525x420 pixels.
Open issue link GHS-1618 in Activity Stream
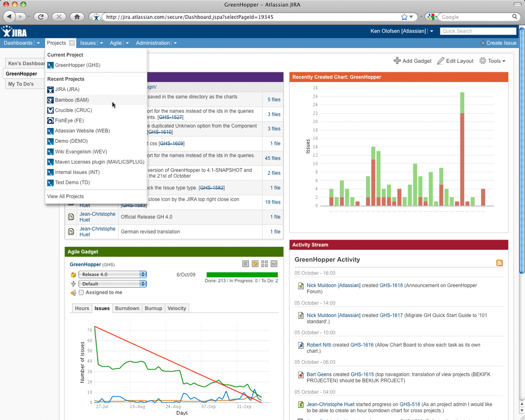coord(391,286)
